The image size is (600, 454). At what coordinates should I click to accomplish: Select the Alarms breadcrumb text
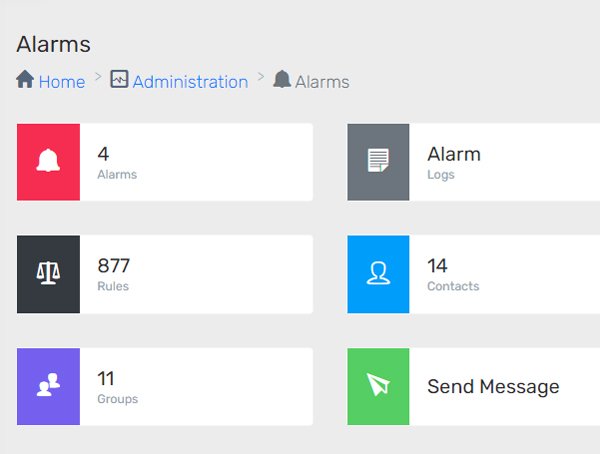click(322, 82)
